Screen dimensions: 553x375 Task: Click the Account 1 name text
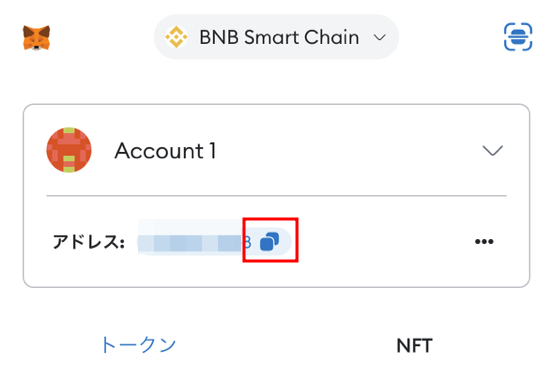165,151
